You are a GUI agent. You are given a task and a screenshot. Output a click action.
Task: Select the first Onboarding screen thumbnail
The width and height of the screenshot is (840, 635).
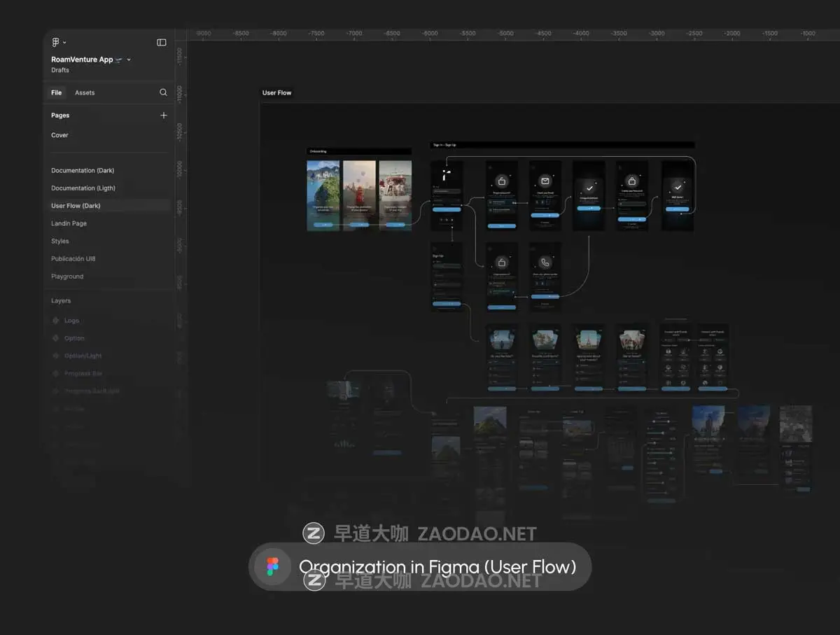[x=323, y=195]
